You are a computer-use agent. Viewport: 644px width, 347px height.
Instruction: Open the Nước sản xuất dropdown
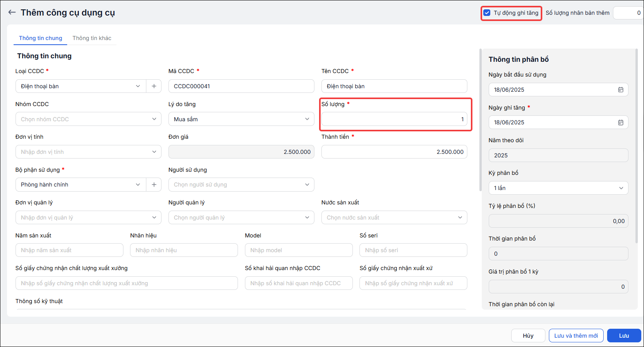pos(394,218)
